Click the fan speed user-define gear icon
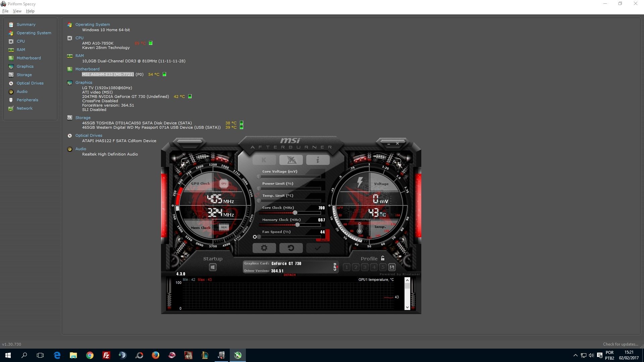 (x=255, y=237)
